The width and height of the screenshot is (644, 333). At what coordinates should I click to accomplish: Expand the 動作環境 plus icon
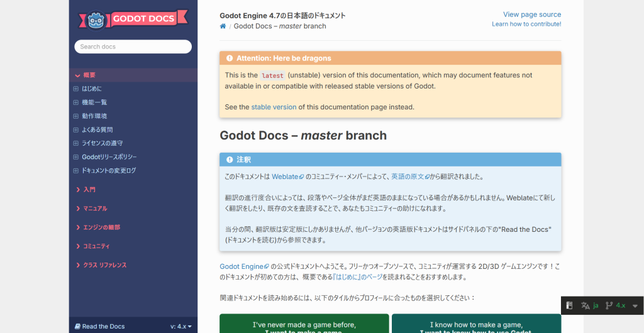pos(75,116)
